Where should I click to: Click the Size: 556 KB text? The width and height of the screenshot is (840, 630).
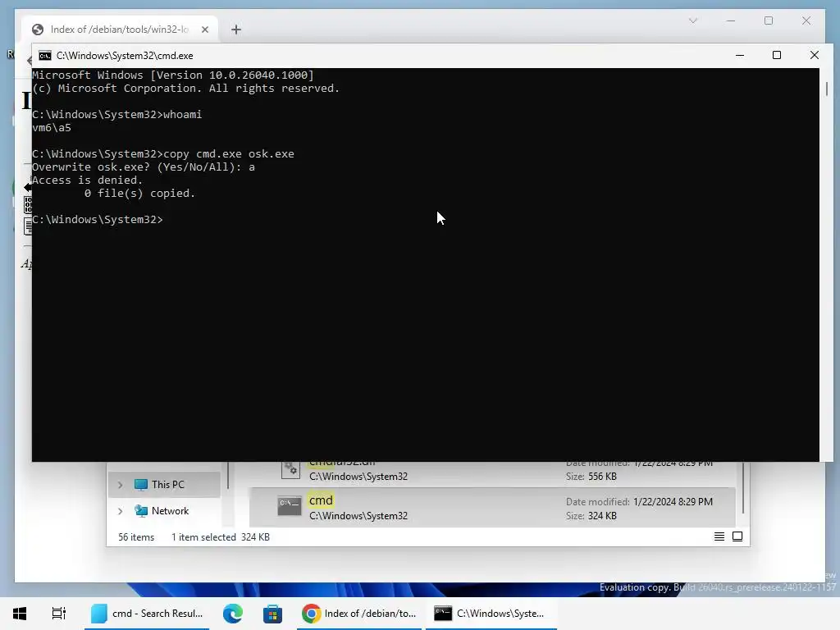(x=591, y=477)
